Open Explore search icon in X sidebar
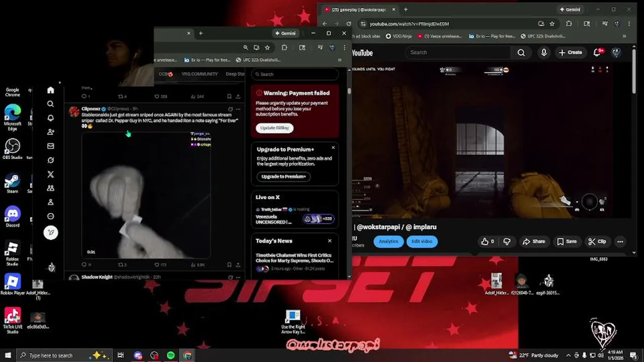Viewport: 644px width, 362px height. [50, 104]
